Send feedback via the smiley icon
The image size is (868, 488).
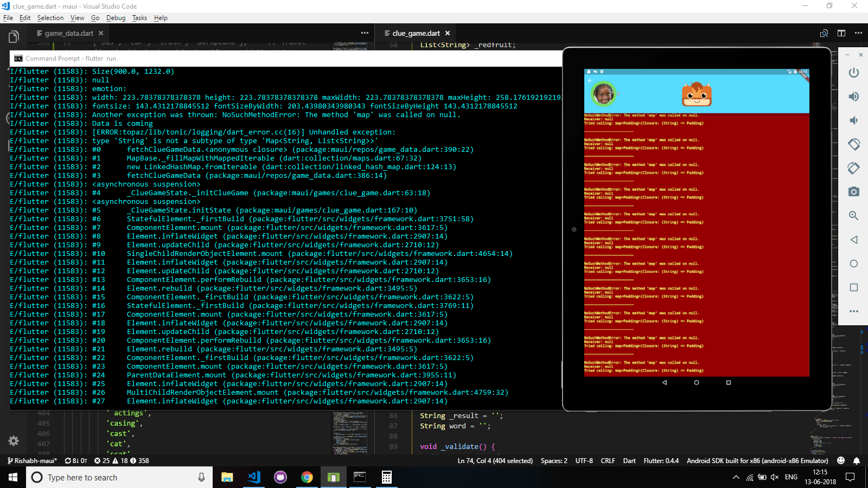point(840,460)
